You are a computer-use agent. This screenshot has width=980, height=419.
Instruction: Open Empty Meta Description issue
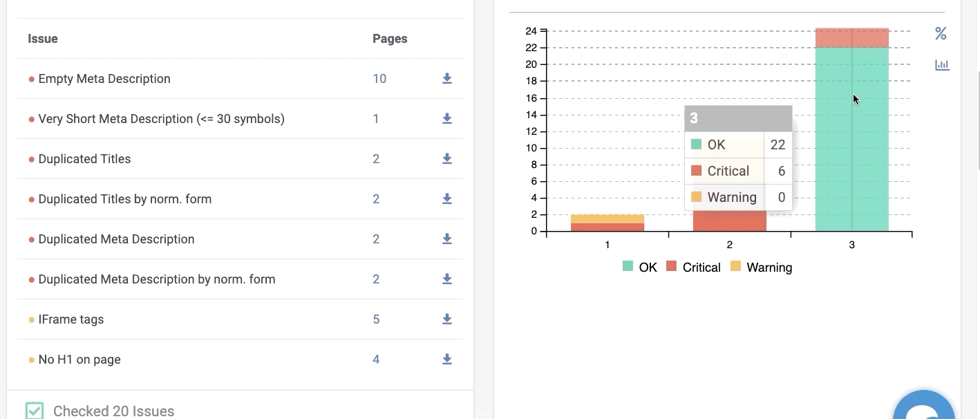104,79
